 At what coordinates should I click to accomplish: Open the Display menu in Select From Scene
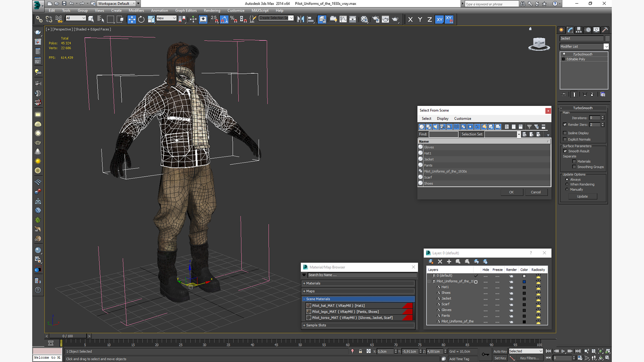(x=442, y=119)
